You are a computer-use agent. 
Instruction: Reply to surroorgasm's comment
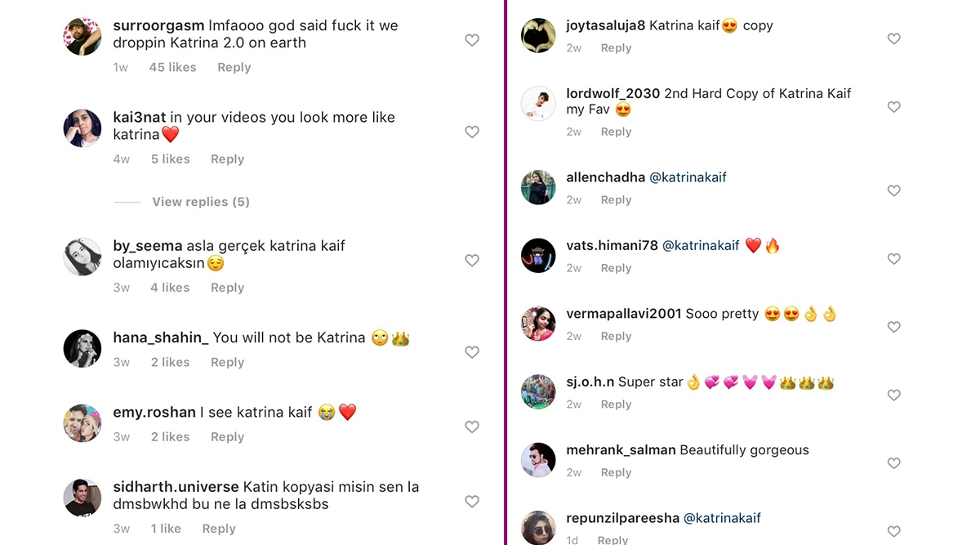[x=234, y=68]
